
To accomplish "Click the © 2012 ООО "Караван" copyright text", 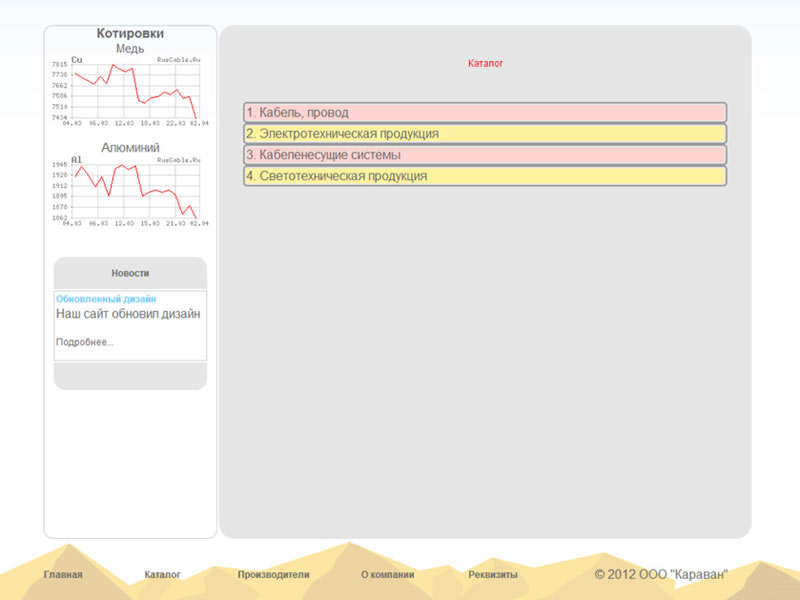I will pos(661,574).
